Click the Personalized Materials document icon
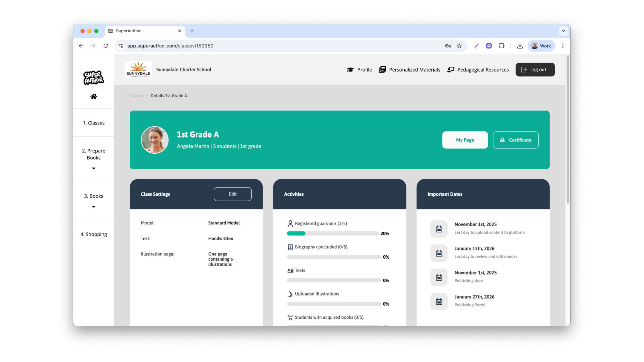Viewport: 644px width, 362px height. click(x=382, y=69)
